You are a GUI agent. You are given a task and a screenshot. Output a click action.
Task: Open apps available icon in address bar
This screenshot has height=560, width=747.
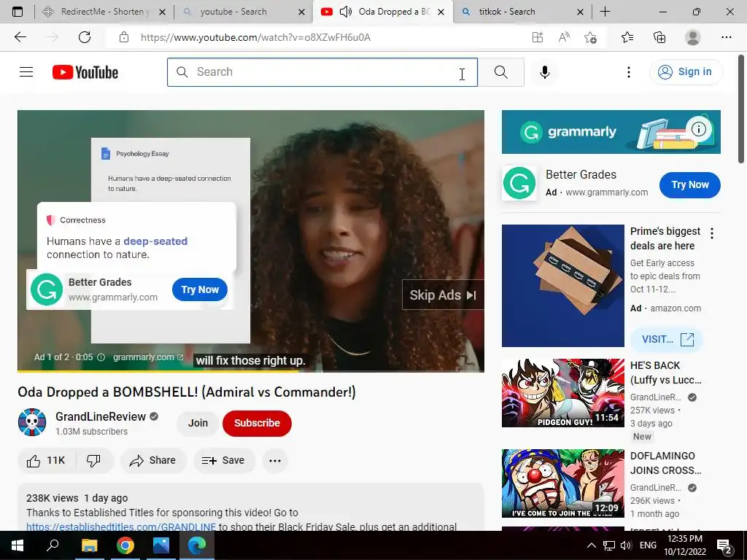coord(538,37)
